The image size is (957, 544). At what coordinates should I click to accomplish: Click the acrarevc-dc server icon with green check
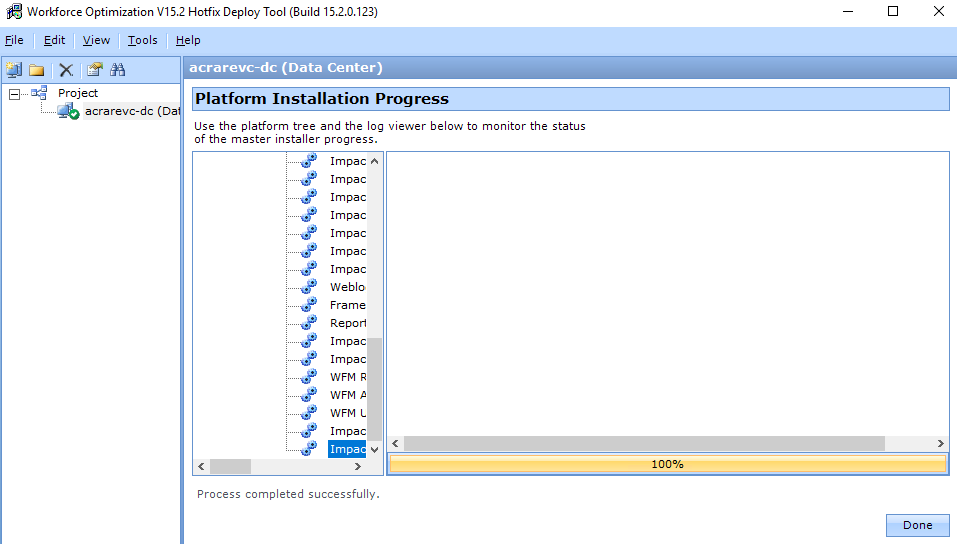(x=68, y=111)
